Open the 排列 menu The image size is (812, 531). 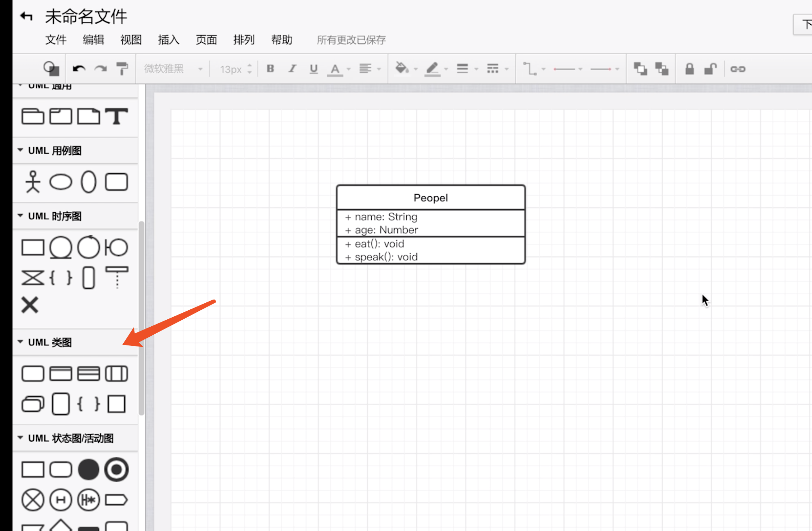click(244, 40)
